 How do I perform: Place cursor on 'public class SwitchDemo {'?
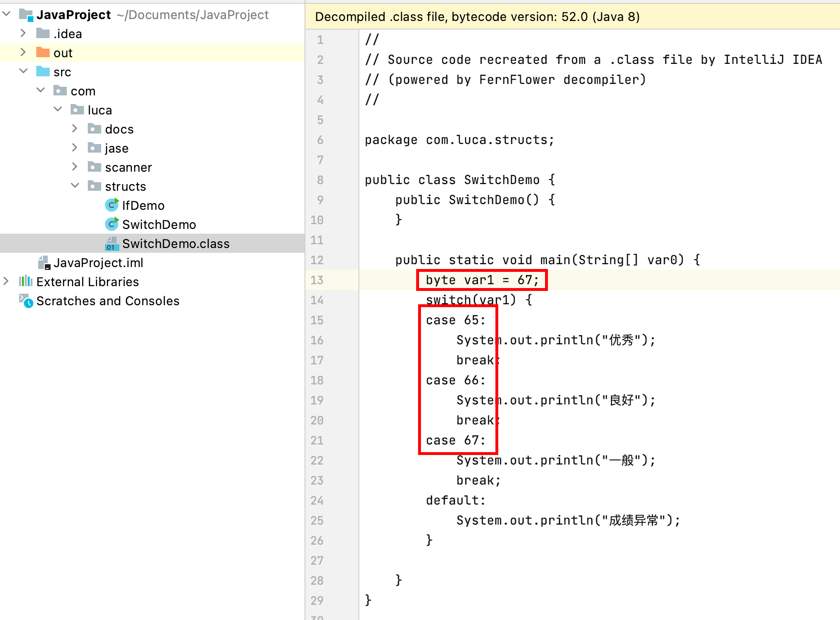460,180
